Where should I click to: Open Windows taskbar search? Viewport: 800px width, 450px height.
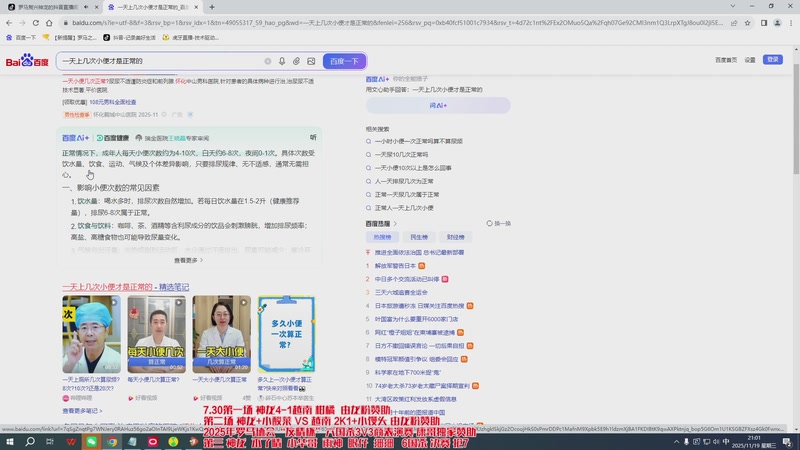pyautogui.click(x=30, y=441)
